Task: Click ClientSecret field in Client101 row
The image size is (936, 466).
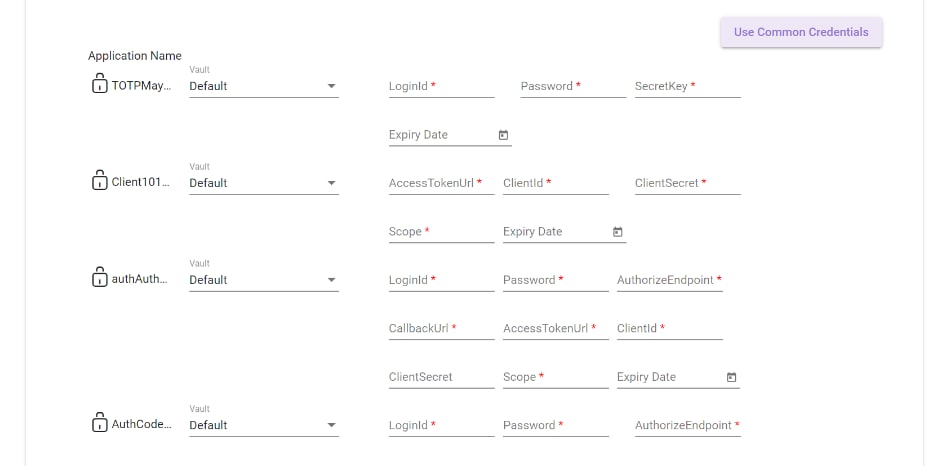Action: [x=687, y=183]
